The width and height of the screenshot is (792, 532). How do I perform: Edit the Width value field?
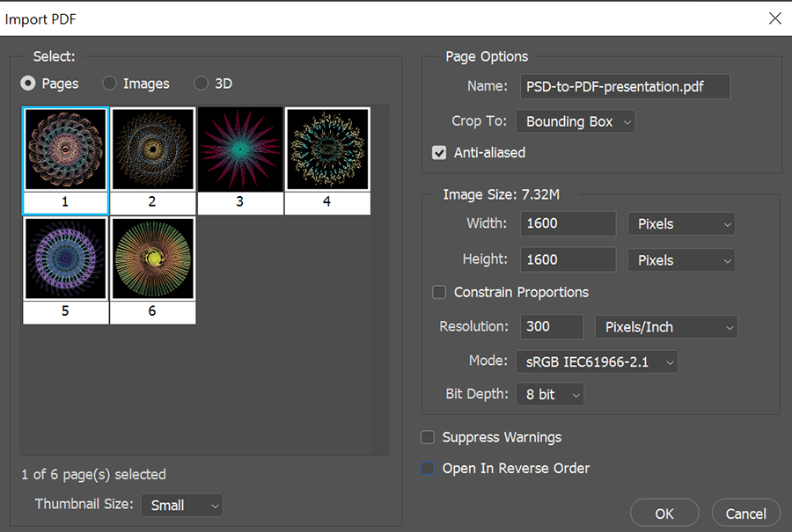568,223
